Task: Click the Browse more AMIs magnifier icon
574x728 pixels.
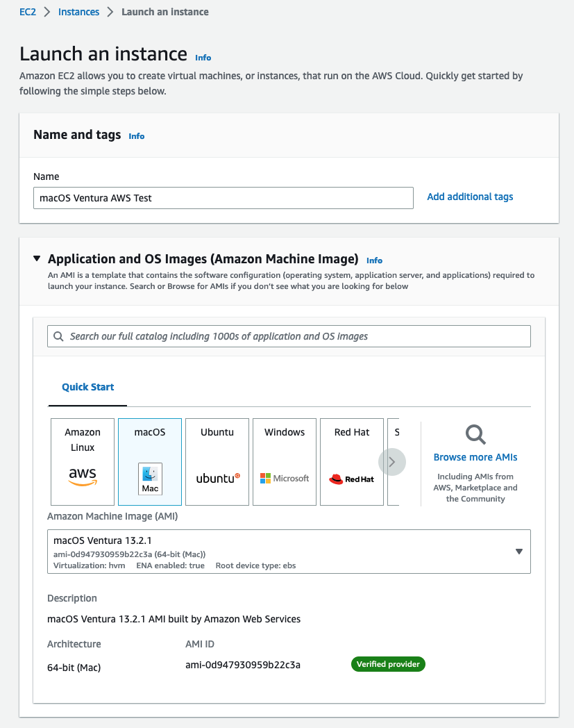Action: [475, 435]
